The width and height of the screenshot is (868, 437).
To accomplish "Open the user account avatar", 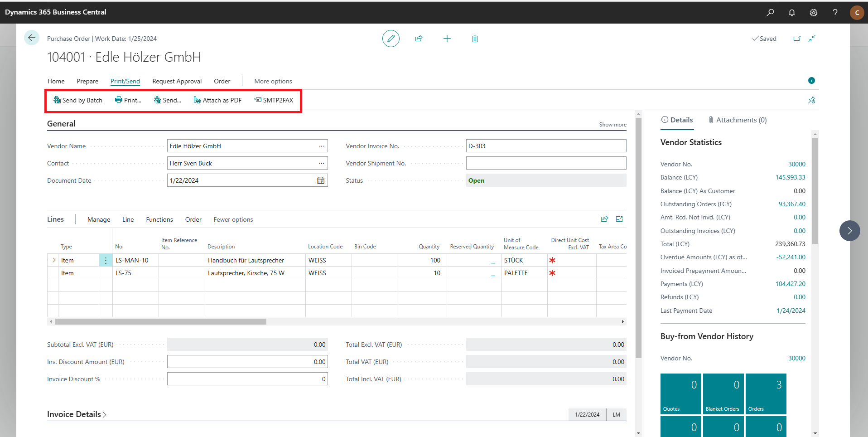I will tap(857, 13).
